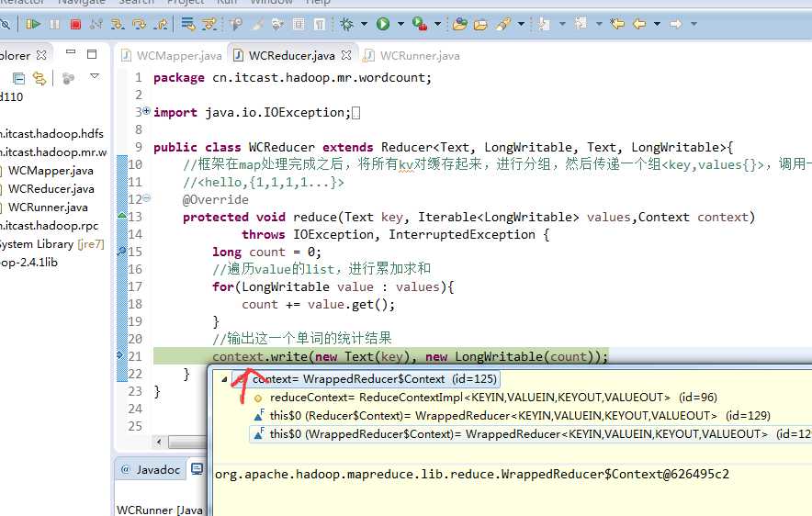Click the Back navigation arrow
The height and width of the screenshot is (516, 812).
click(x=639, y=24)
